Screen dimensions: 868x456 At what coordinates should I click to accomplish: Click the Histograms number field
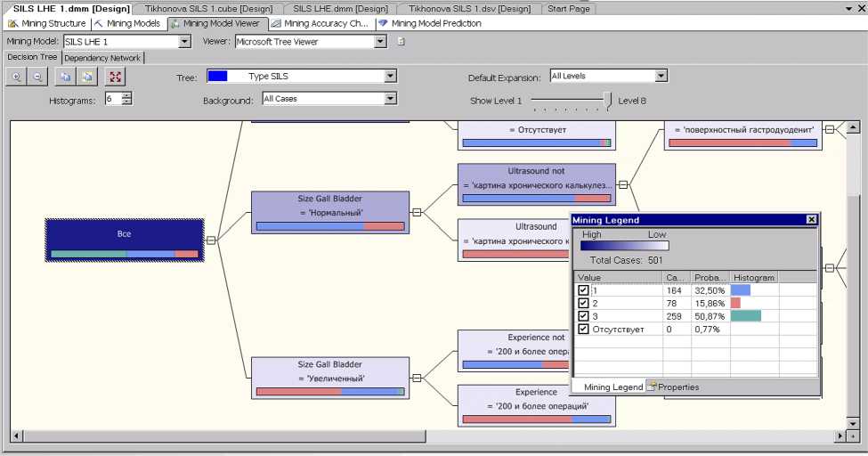tap(113, 99)
